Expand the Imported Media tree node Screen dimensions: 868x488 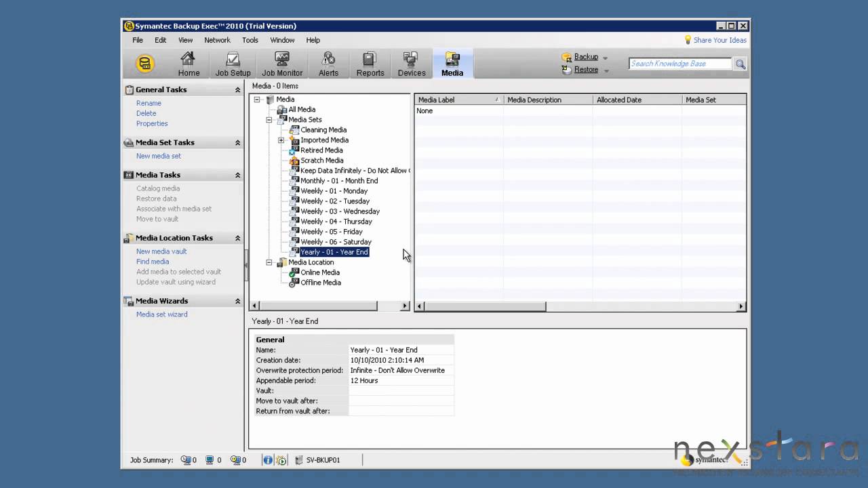[x=281, y=140]
